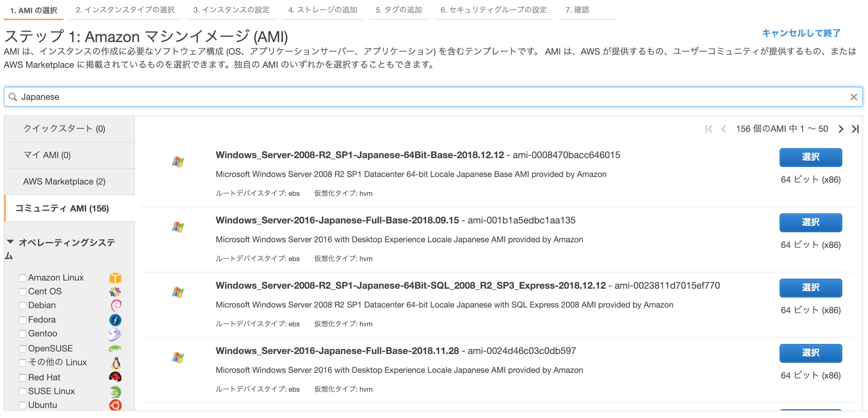This screenshot has width=868, height=418.
Task: Click the Fedora logo icon
Action: click(x=114, y=320)
